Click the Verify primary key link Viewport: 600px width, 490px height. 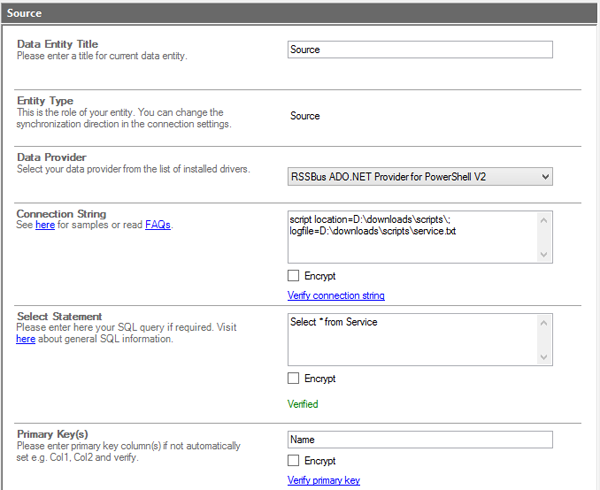click(x=323, y=480)
